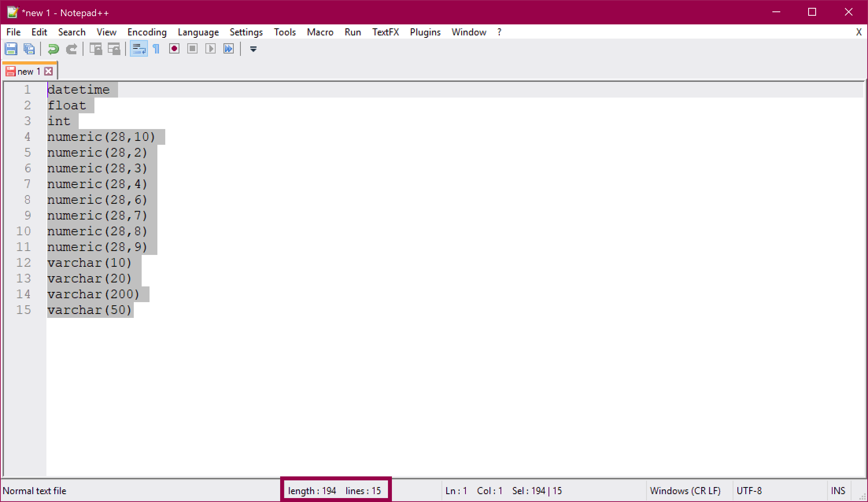
Task: Click the length and lines status field
Action: 334,491
